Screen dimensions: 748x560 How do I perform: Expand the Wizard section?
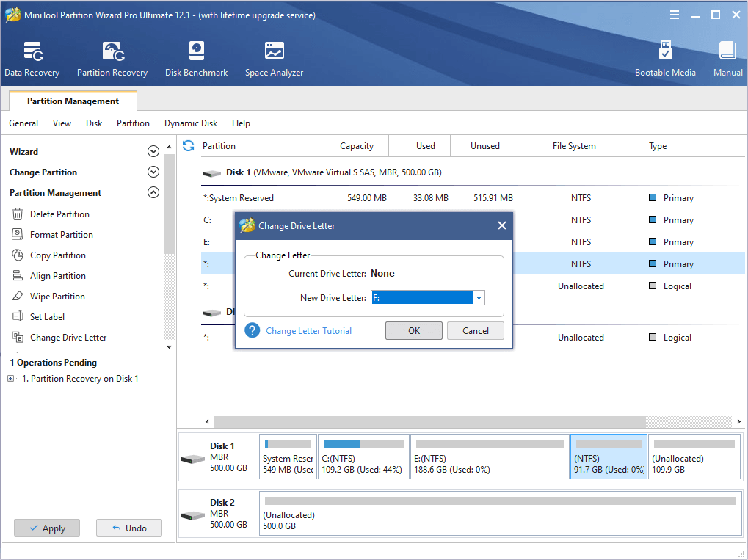tap(153, 152)
